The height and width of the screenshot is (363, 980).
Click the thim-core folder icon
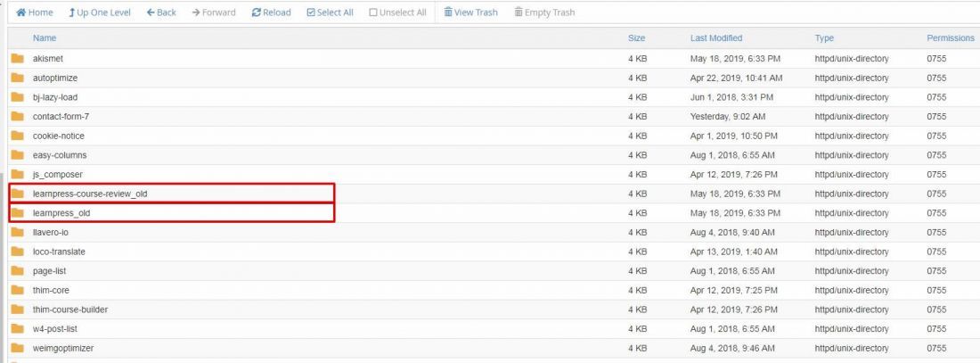18,291
